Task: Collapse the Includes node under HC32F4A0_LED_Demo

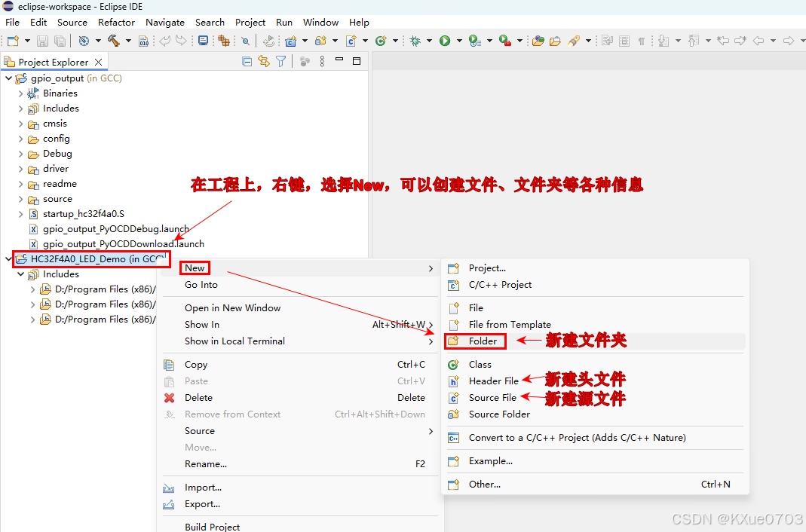Action: [20, 274]
